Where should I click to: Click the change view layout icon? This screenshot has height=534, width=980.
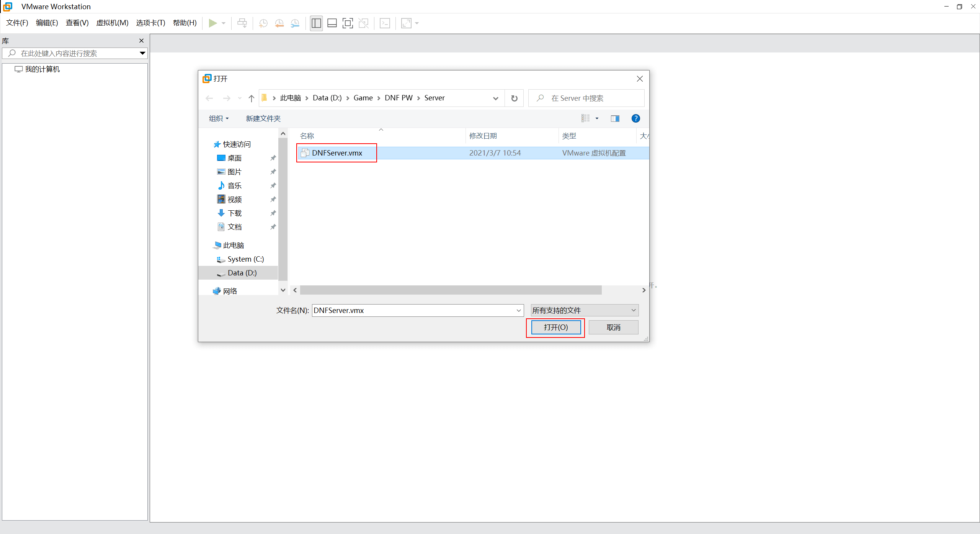(x=586, y=119)
